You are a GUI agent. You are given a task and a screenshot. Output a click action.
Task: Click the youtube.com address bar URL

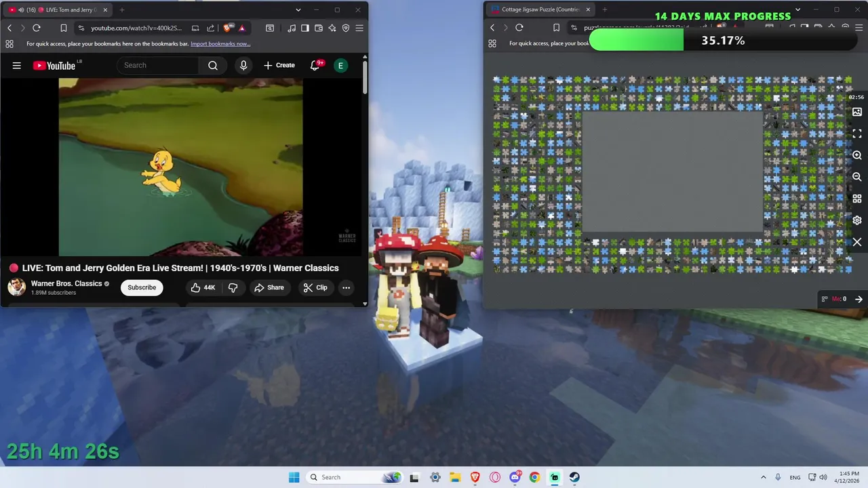[136, 28]
